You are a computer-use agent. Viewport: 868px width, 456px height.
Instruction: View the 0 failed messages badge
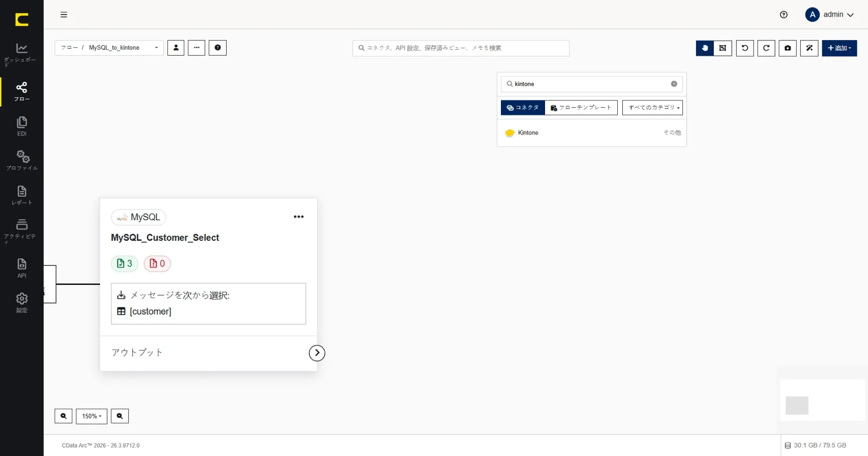pyautogui.click(x=157, y=263)
